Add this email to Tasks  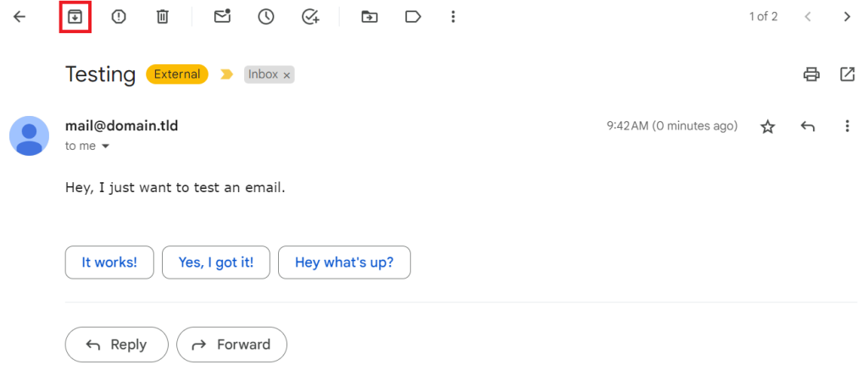[310, 16]
